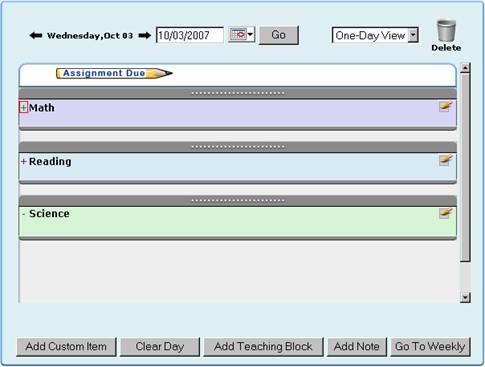Viewport: 485px width, 367px height.
Task: Click the scrollbar down arrow
Action: [x=465, y=297]
